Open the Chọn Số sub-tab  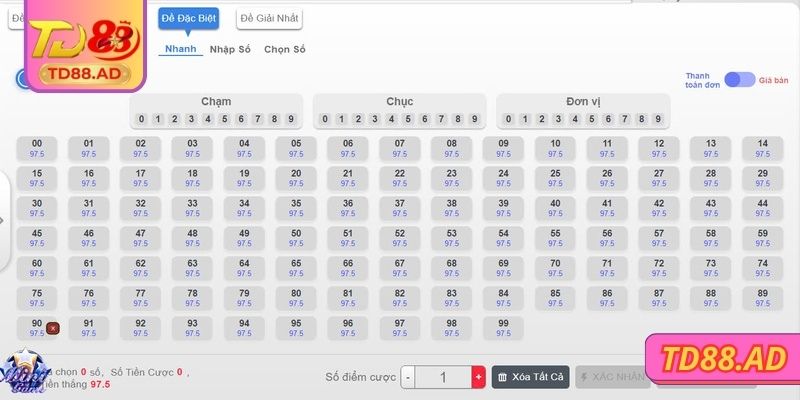285,49
